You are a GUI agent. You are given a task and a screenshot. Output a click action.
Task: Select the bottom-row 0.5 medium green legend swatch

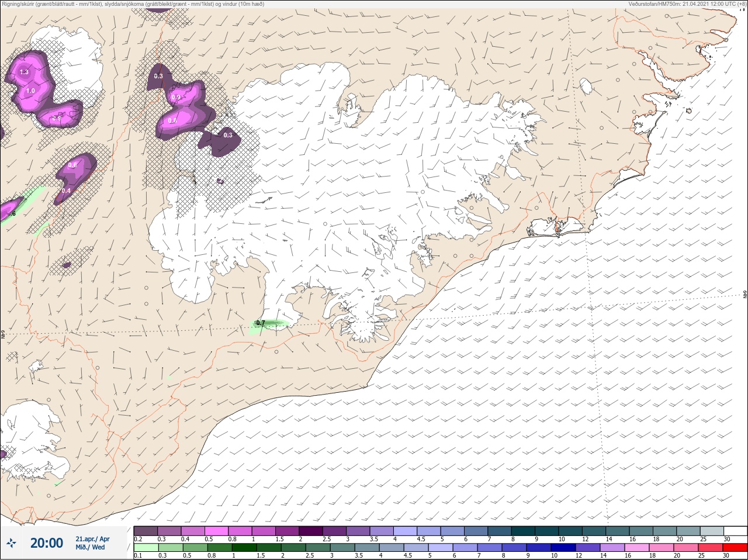click(x=195, y=548)
